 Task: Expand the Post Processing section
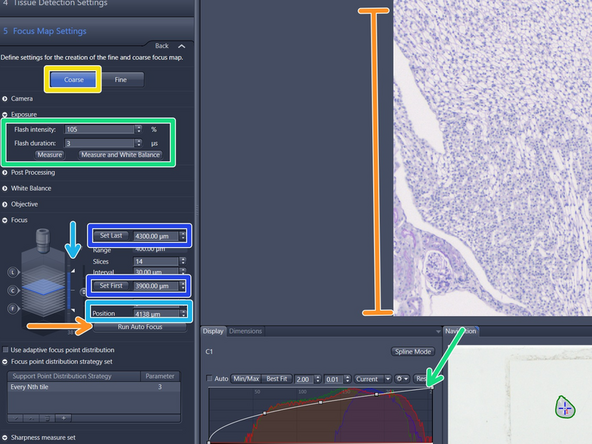[x=5, y=173]
